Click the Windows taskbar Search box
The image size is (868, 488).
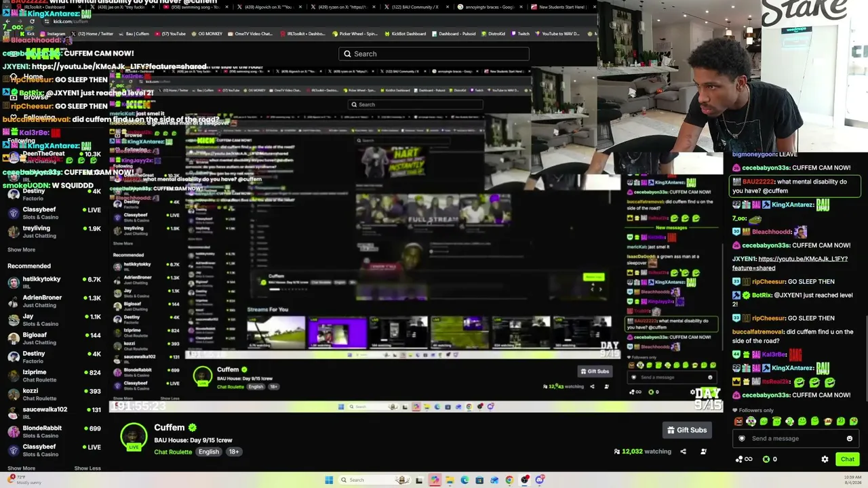tap(376, 480)
